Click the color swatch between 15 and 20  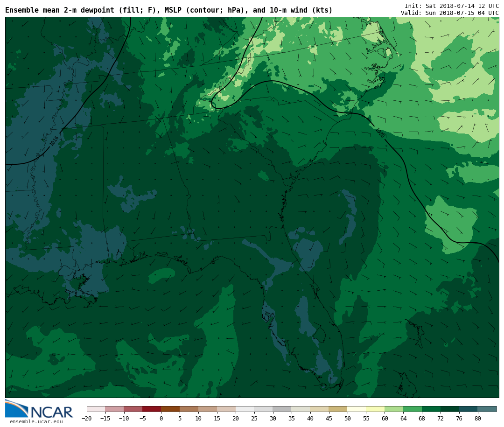pos(226,409)
